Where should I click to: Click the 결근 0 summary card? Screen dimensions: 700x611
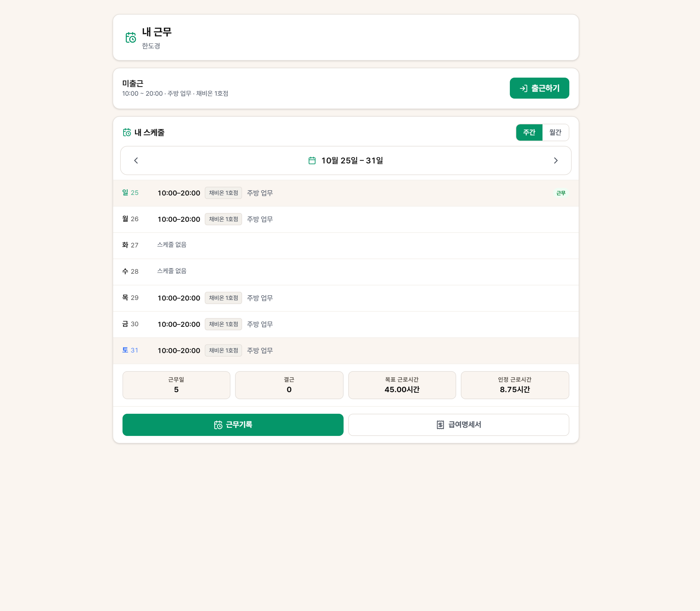click(x=289, y=385)
